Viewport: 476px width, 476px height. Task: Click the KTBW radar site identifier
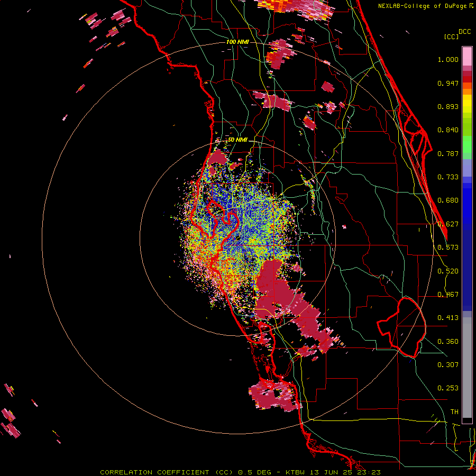point(296,472)
